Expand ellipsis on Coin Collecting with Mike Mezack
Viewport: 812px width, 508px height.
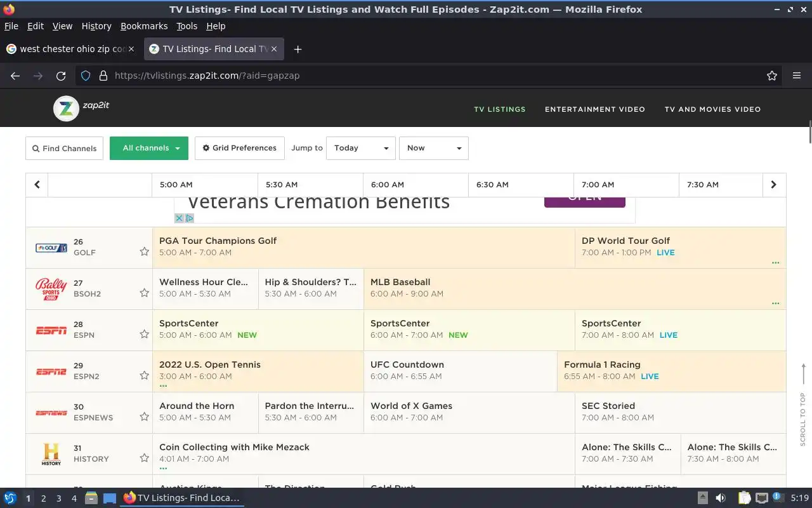163,468
